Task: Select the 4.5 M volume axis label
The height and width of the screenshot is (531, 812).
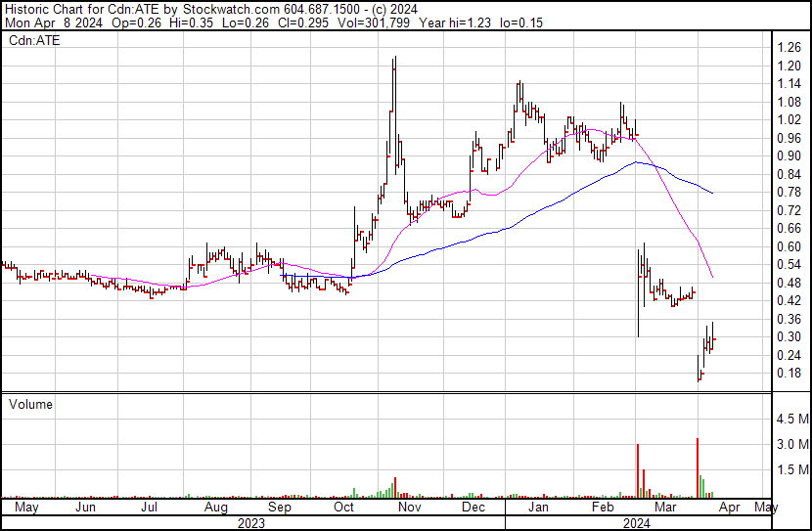Action: click(x=791, y=419)
